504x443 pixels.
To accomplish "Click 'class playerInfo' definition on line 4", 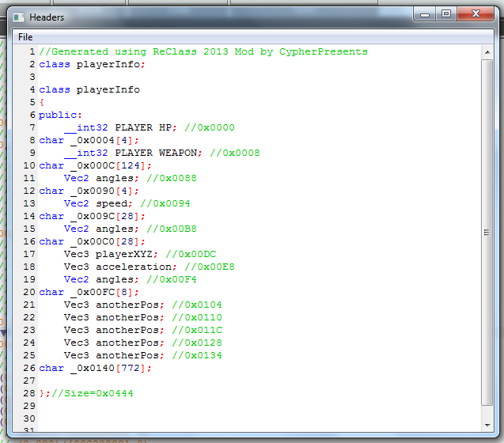I will (89, 89).
